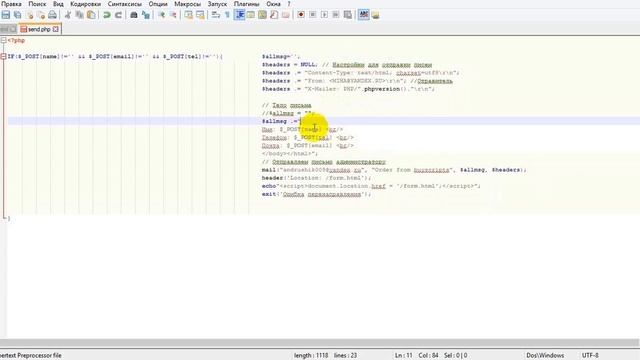Collapse the <?php fold marker

pos(3,40)
